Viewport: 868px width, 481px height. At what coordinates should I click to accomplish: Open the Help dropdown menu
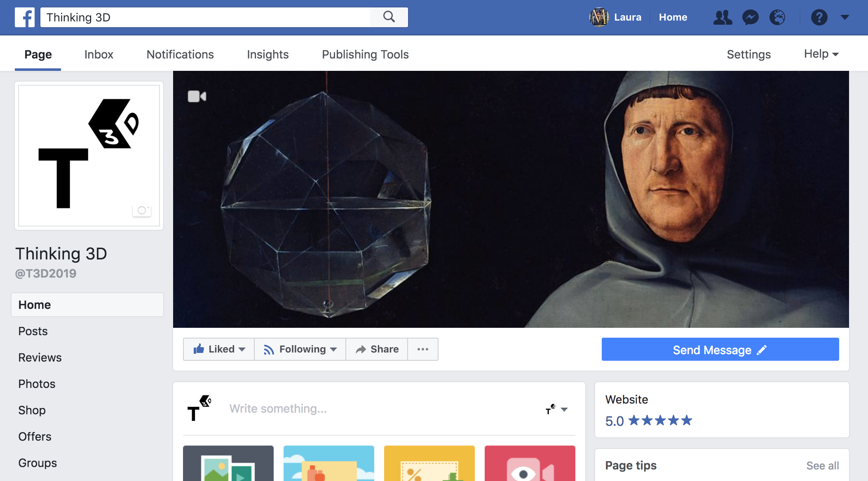[x=821, y=54]
